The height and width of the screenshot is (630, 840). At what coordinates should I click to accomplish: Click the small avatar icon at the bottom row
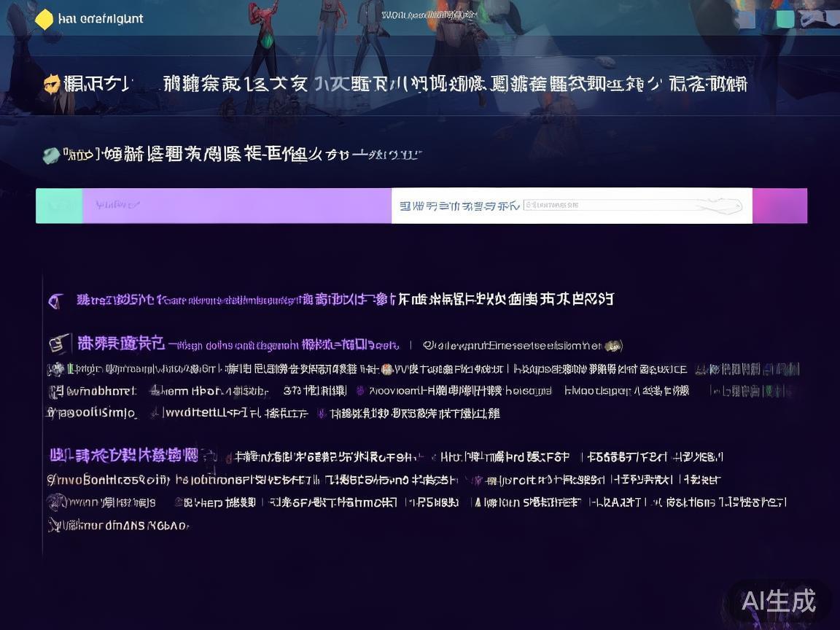tap(55, 502)
